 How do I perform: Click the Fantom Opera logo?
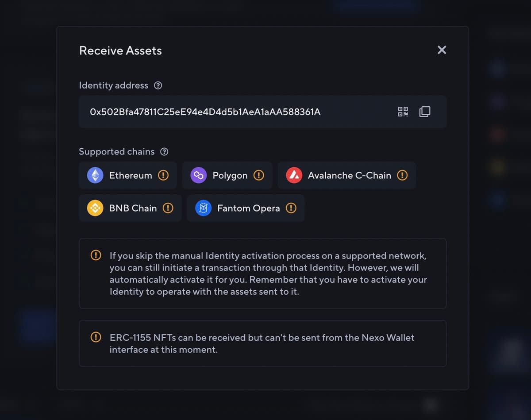coord(203,208)
